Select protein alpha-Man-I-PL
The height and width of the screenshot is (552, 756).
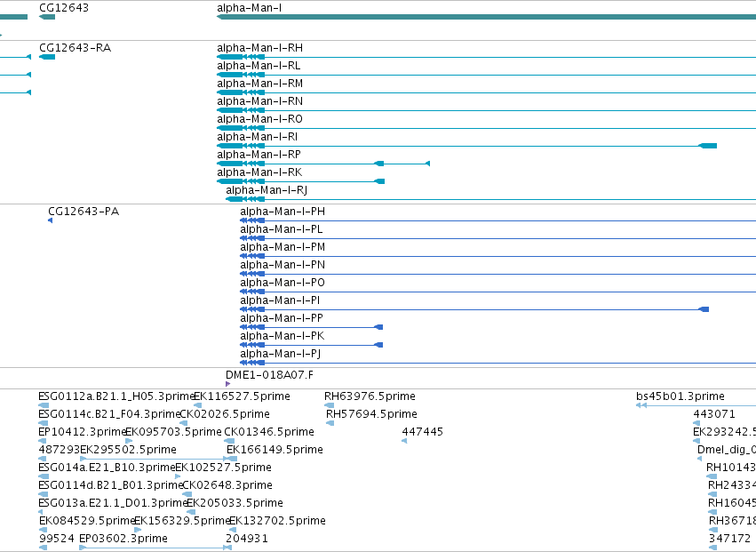click(282, 229)
